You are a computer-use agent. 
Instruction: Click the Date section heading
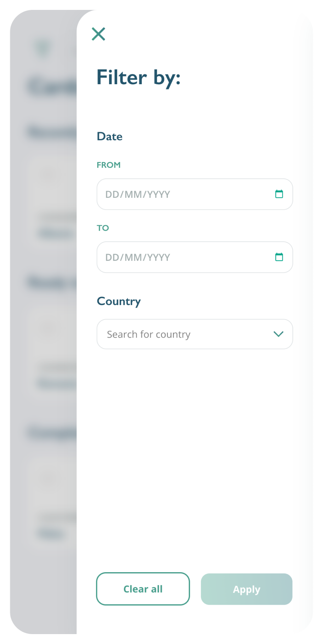click(110, 137)
